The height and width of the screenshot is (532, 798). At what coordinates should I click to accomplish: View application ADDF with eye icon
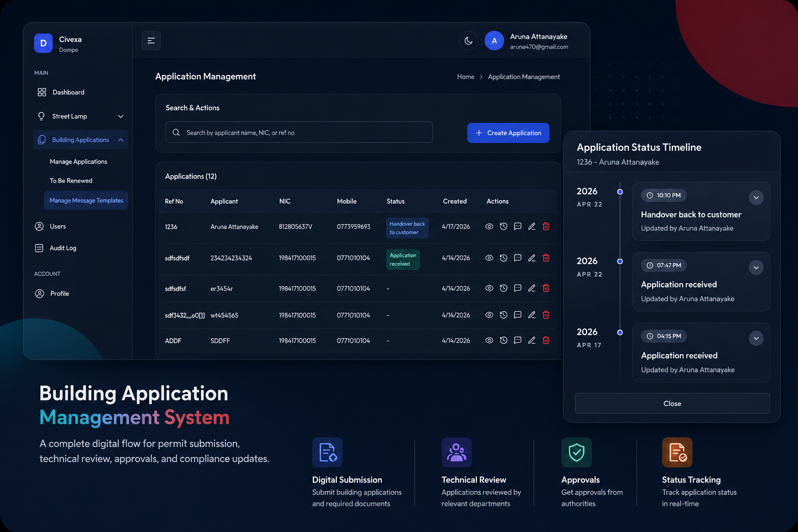click(x=489, y=340)
